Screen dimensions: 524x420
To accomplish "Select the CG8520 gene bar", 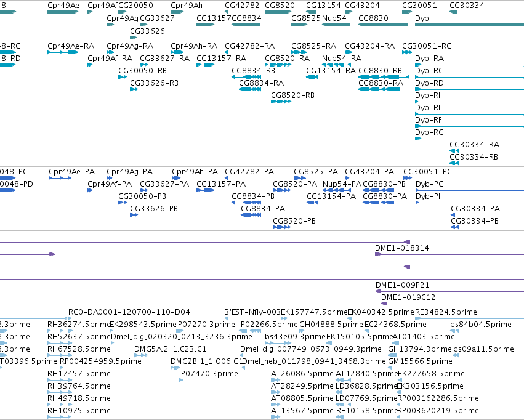I will click(x=278, y=12).
